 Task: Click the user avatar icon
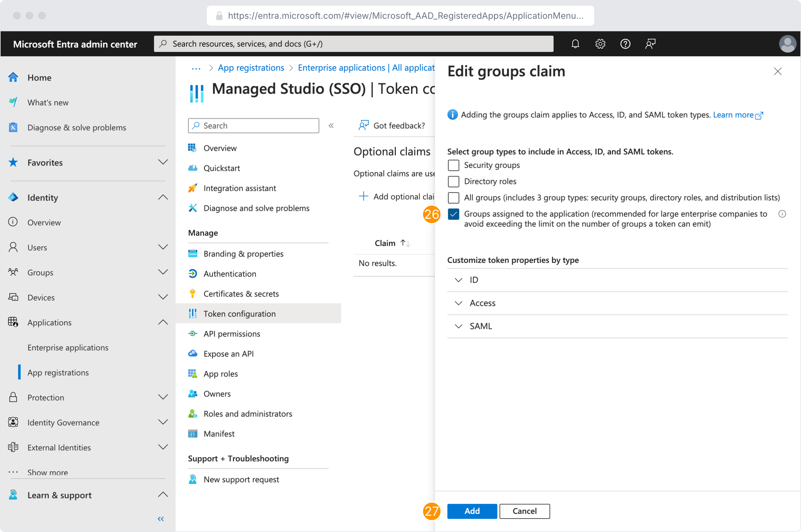(x=787, y=44)
